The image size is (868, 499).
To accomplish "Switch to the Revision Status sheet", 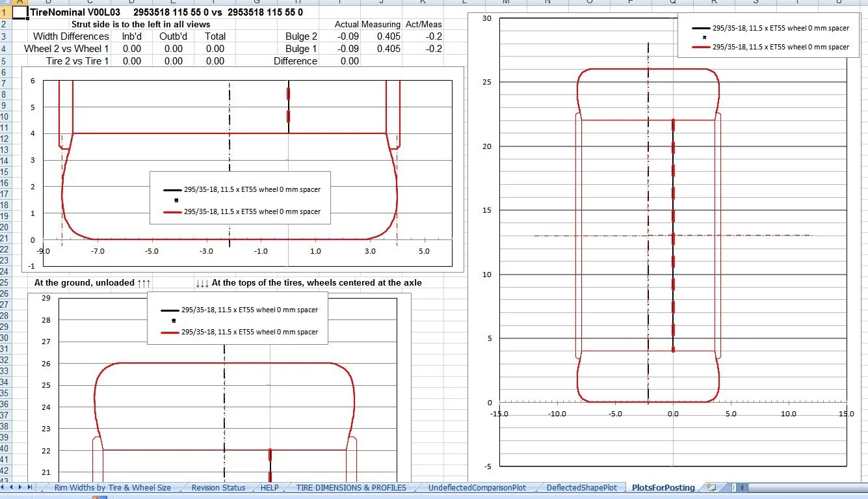I will tap(218, 487).
